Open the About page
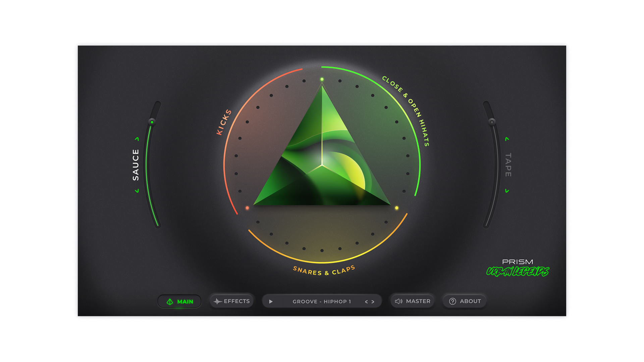Screen dimensions: 644x362 tap(465, 301)
